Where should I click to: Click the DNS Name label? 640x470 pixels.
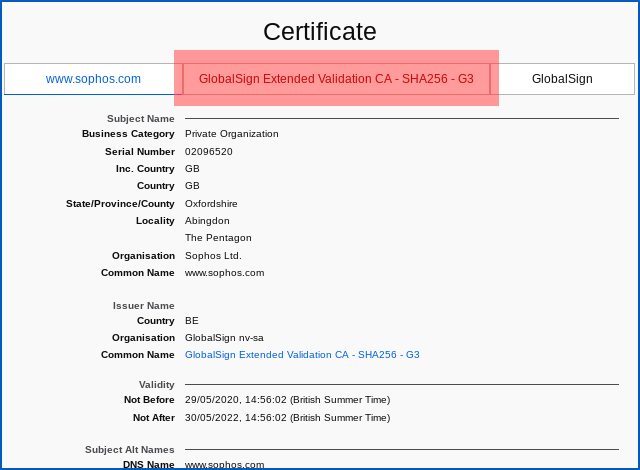pyautogui.click(x=149, y=464)
